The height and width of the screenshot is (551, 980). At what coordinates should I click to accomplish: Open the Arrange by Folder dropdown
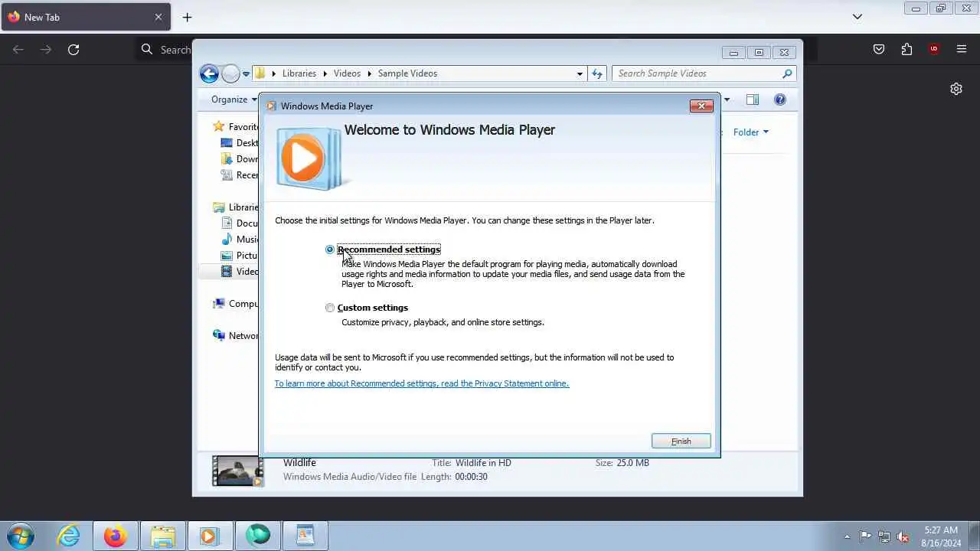[x=750, y=132]
